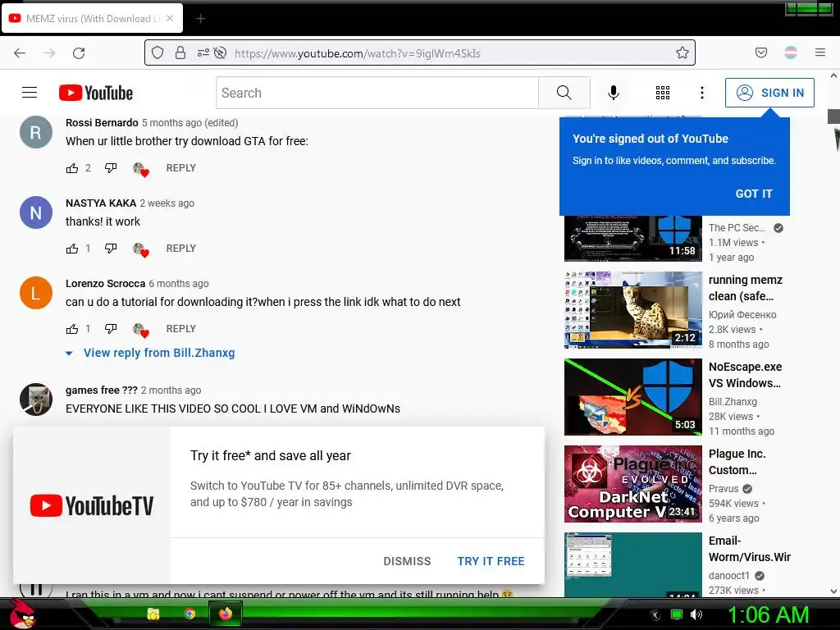The image size is (840, 630).
Task: Dislike NASTYA KAKA's comment
Action: (111, 249)
